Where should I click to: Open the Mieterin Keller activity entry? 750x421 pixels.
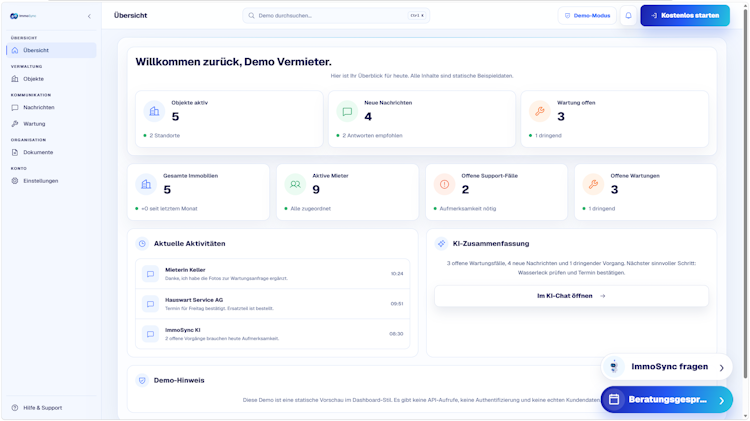pyautogui.click(x=273, y=274)
